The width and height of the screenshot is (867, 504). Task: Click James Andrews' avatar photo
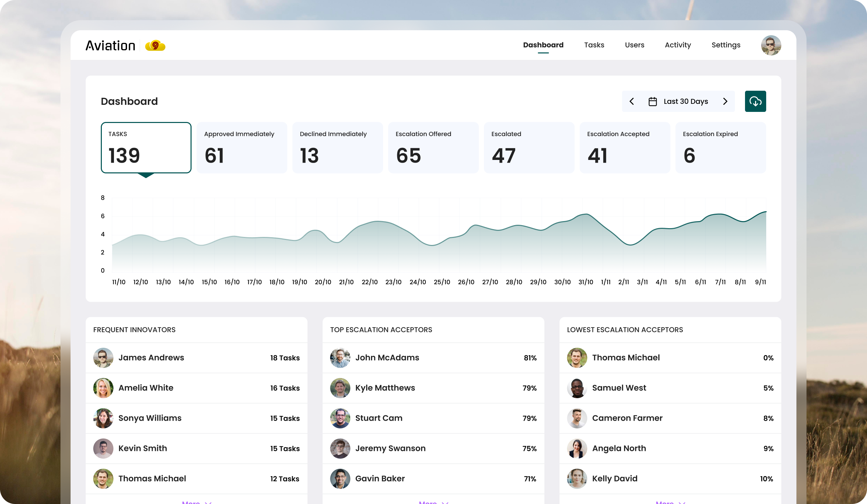pos(103,358)
